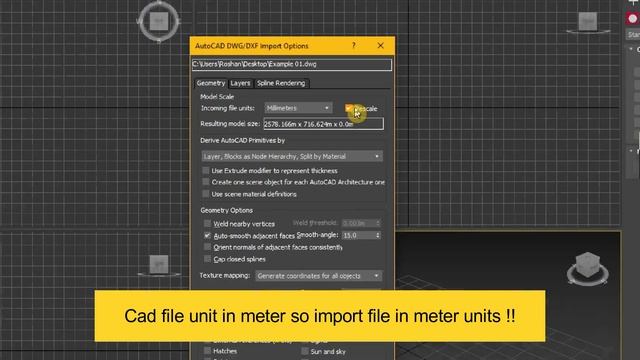Toggle the Hatches checkbox
The width and height of the screenshot is (640, 360).
[207, 351]
